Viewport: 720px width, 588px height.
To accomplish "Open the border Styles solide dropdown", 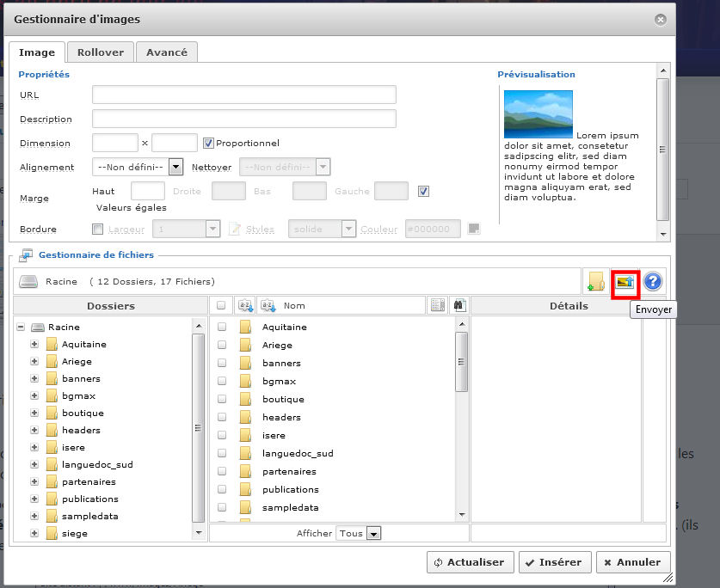I will coord(323,229).
